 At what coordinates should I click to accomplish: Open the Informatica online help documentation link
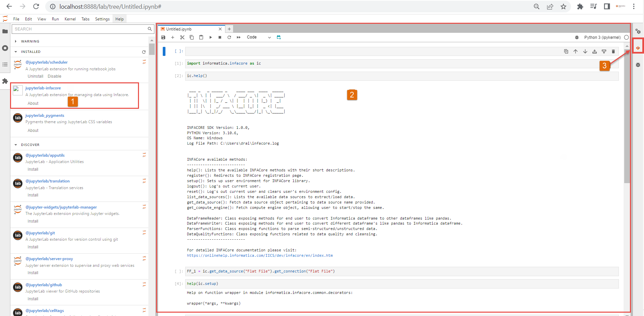(x=260, y=255)
